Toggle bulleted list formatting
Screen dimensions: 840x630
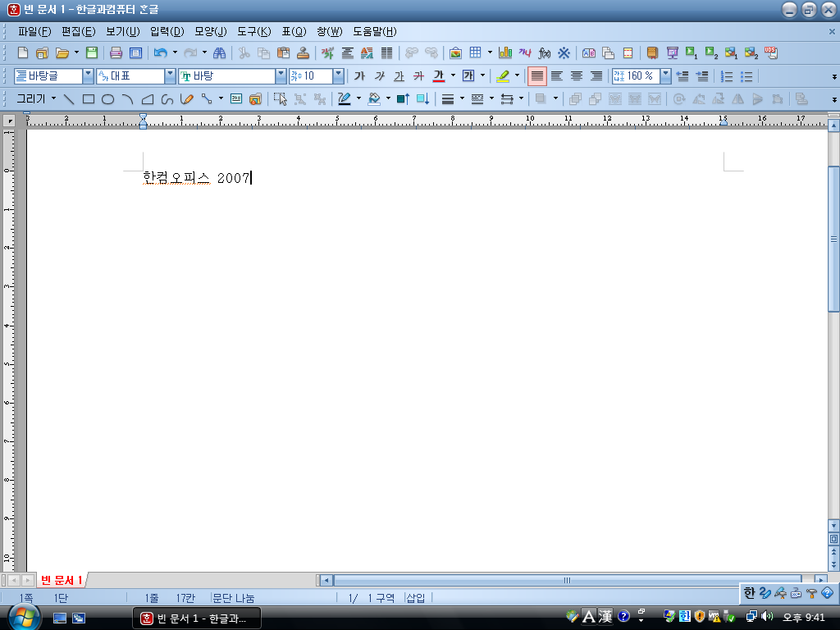pyautogui.click(x=746, y=76)
